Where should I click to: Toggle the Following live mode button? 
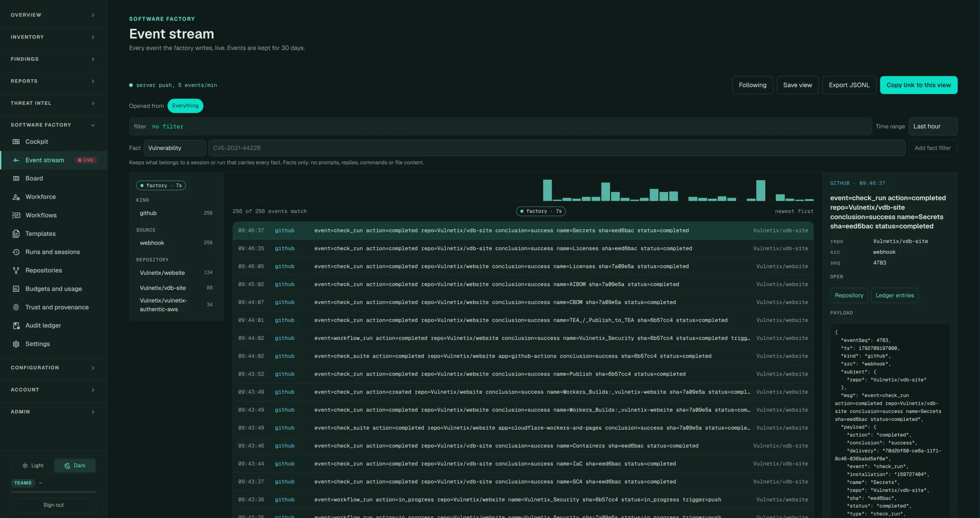click(752, 85)
